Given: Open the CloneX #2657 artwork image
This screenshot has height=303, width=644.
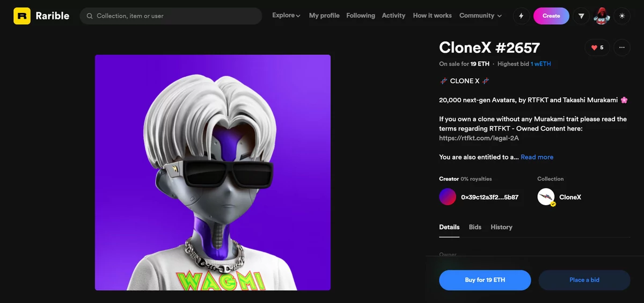Looking at the screenshot, I should tap(213, 172).
